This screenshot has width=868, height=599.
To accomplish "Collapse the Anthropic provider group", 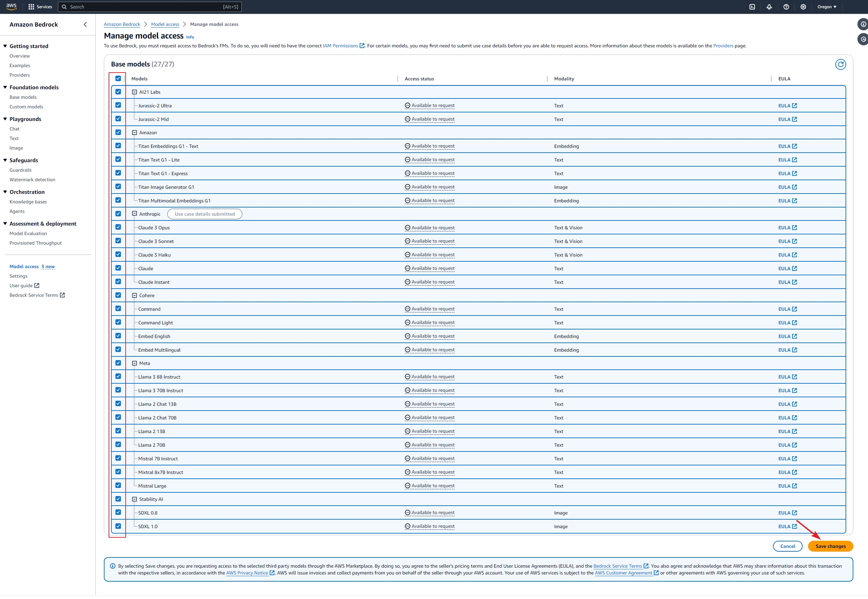I will click(x=134, y=214).
